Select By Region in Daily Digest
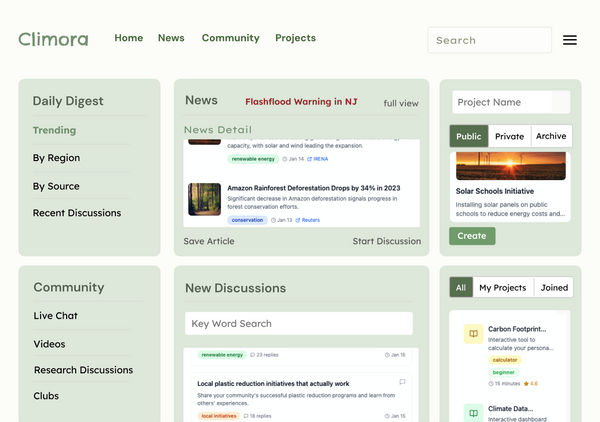 click(x=56, y=158)
